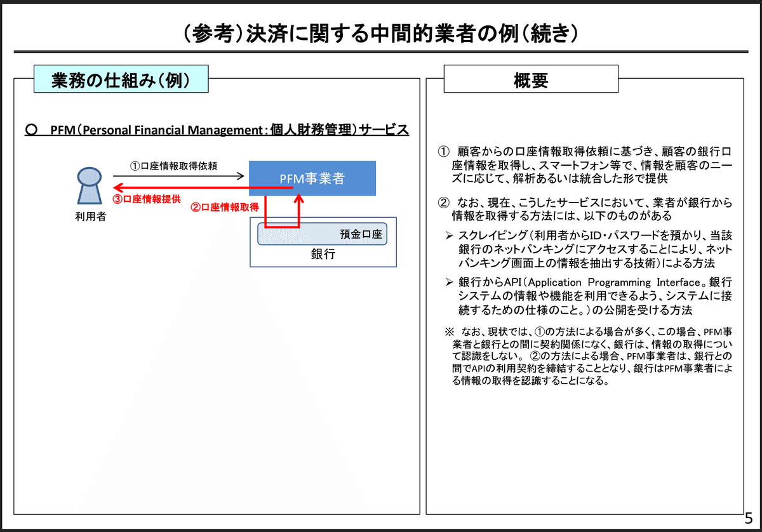762x532 pixels.
Task: Click the ※ なお、現状では note paragraph
Action: point(588,357)
